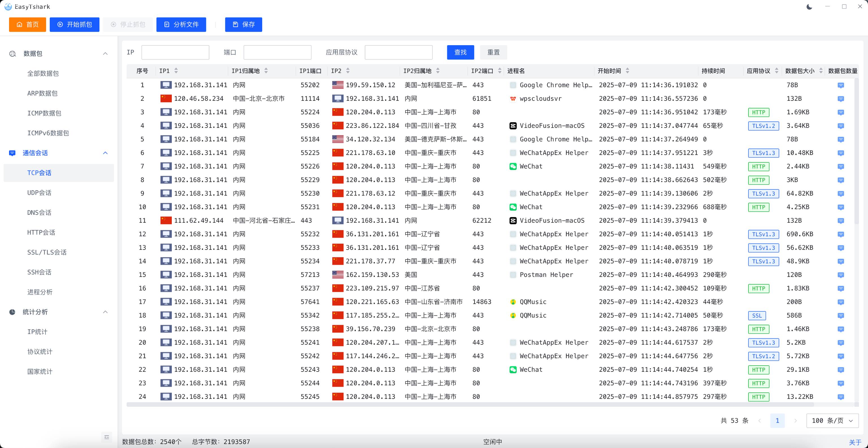Open SSL/TLS会话 in the sidebar
The width and height of the screenshot is (868, 448).
(47, 252)
